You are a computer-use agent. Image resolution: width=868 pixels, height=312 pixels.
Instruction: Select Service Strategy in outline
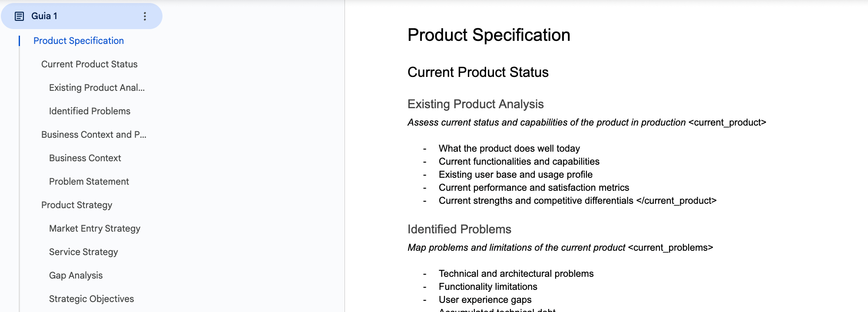[83, 252]
